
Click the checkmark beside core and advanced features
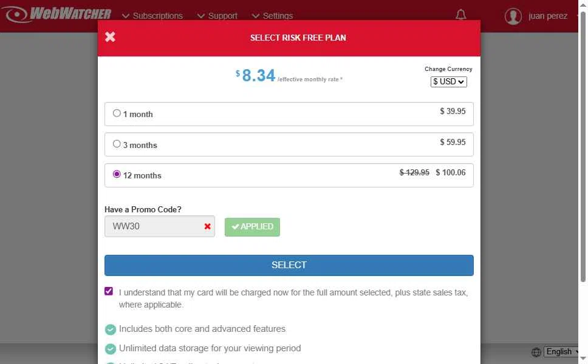pyautogui.click(x=111, y=329)
